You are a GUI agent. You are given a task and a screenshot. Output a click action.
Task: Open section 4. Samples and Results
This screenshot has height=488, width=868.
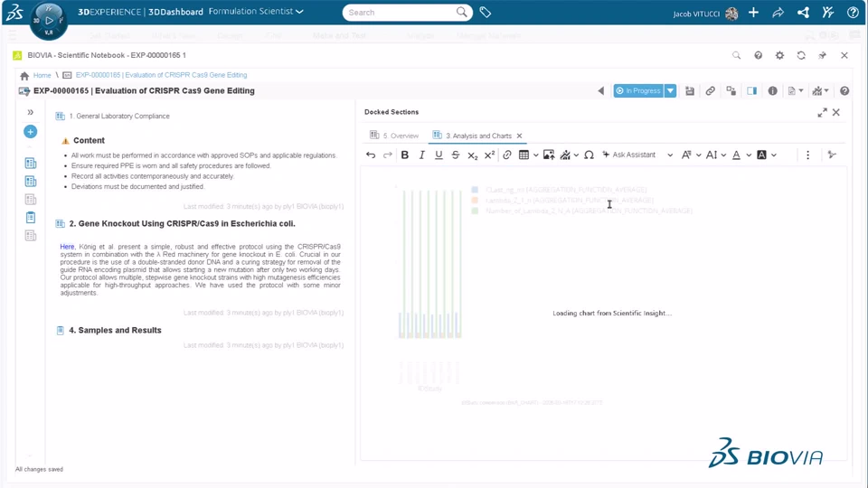(115, 331)
